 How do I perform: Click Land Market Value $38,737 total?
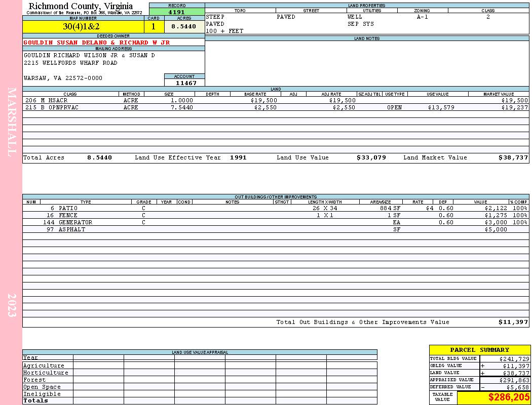513,157
